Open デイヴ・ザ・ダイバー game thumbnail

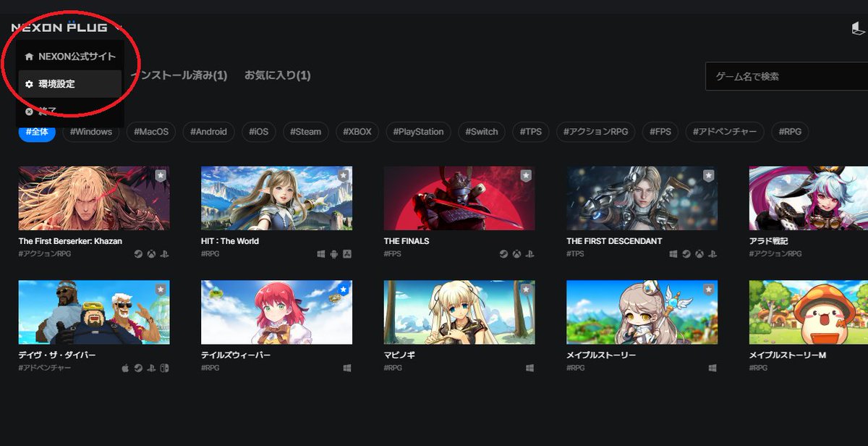pos(94,312)
